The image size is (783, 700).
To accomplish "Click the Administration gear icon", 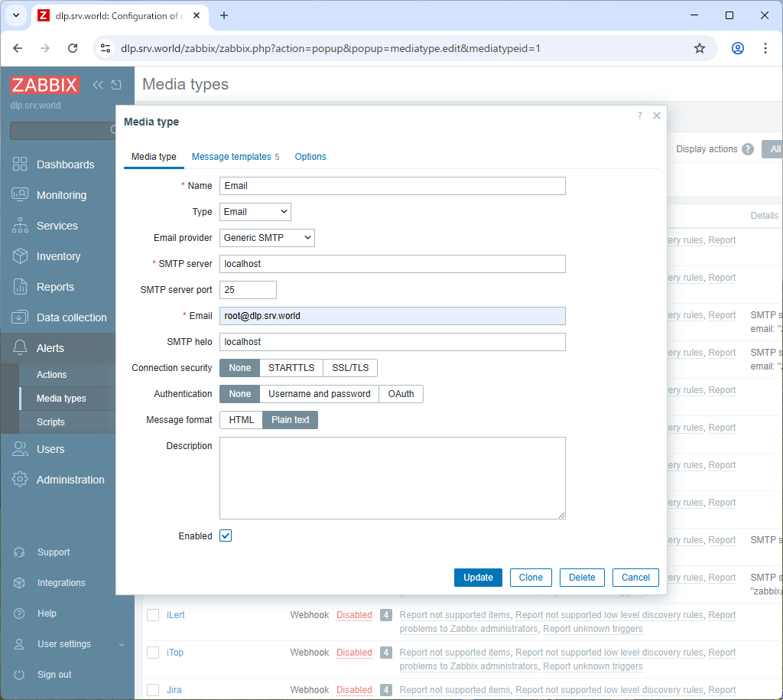I will (x=20, y=480).
